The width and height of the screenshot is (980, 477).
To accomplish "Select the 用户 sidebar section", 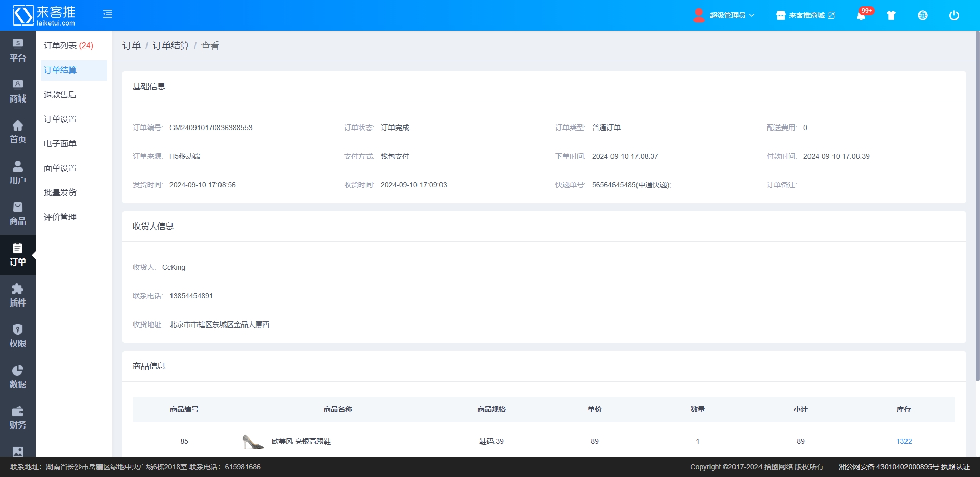I will point(18,173).
